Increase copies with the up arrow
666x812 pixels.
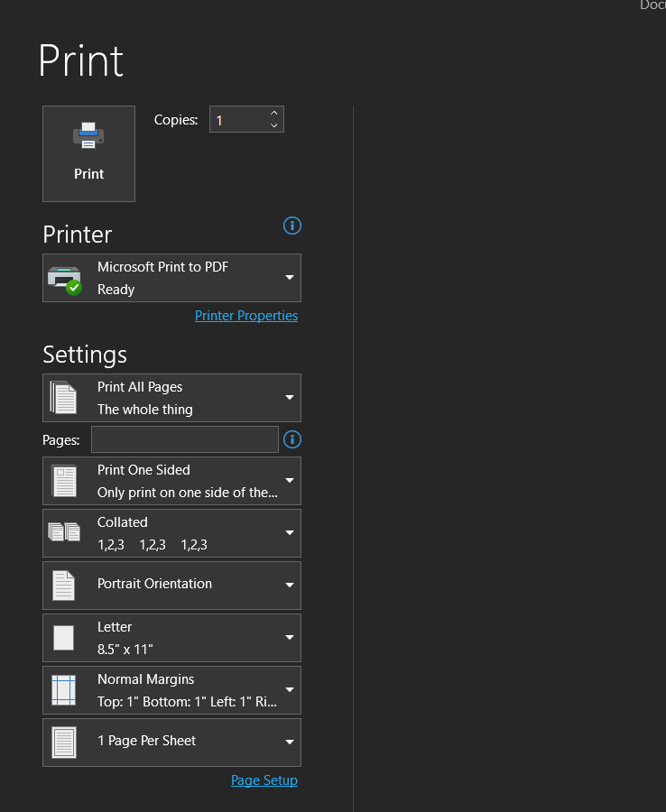point(274,114)
